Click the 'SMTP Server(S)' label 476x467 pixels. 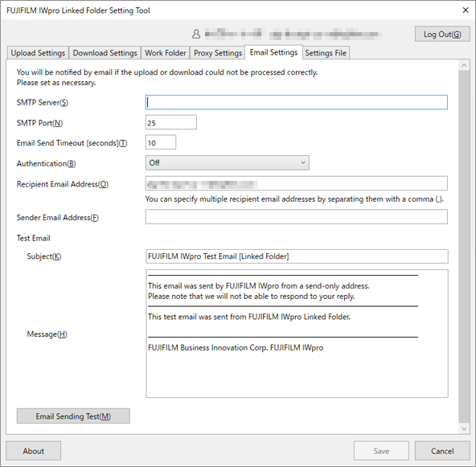point(42,103)
